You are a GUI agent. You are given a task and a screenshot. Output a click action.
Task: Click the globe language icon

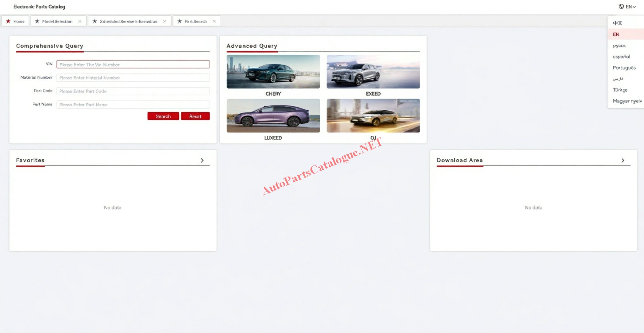click(x=621, y=6)
